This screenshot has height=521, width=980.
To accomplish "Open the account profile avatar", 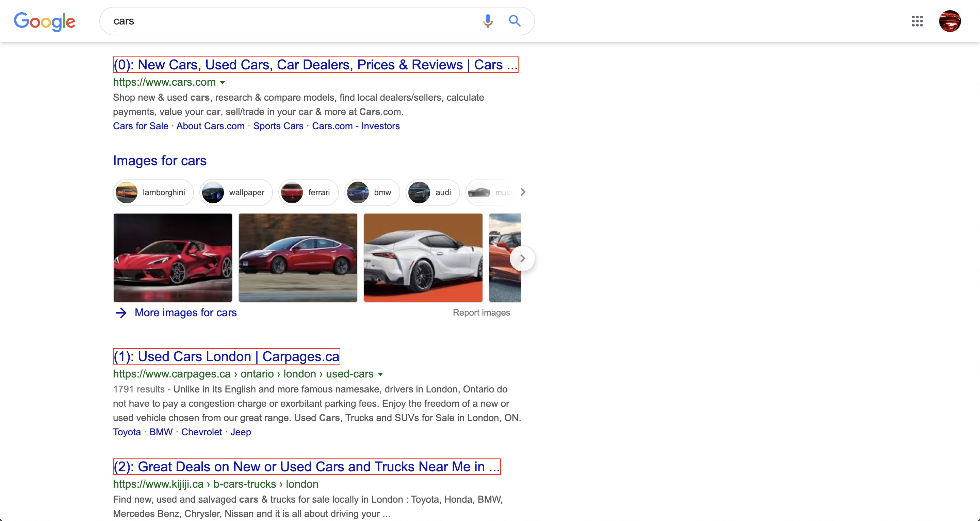I will 950,21.
